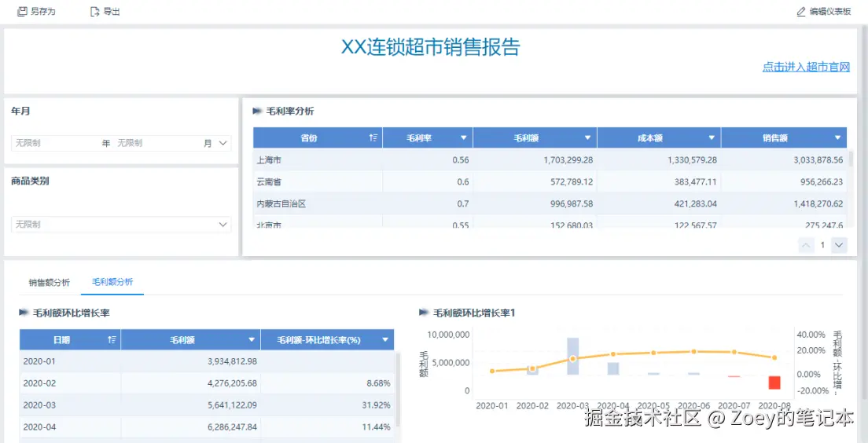Viewport: 868px width, 443px height.
Task: Click the 3,033,878.56 cell
Action: (x=784, y=159)
